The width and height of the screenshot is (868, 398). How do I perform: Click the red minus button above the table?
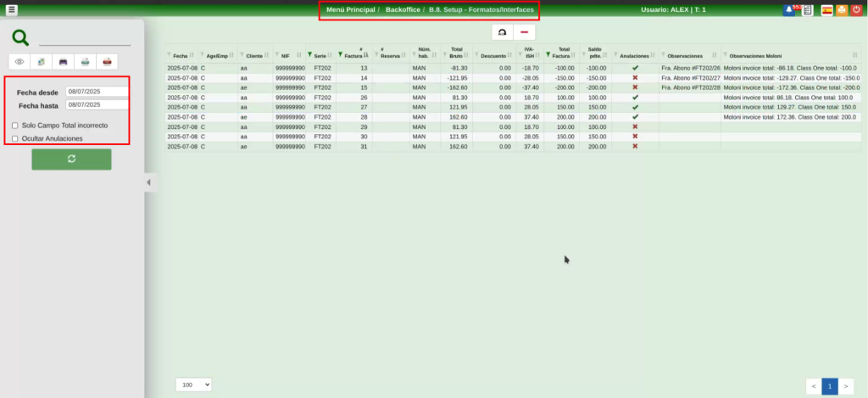point(525,32)
